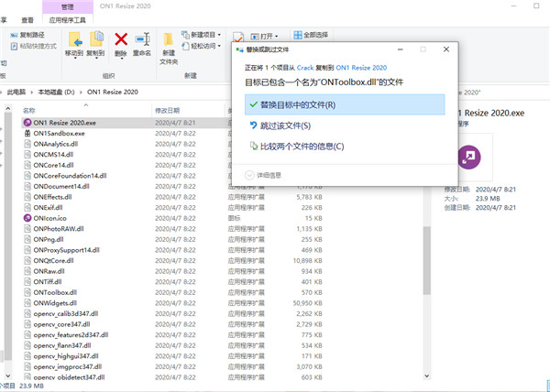Click the Move to (移动到) folder icon
This screenshot has width=550, height=392.
[x=75, y=39]
